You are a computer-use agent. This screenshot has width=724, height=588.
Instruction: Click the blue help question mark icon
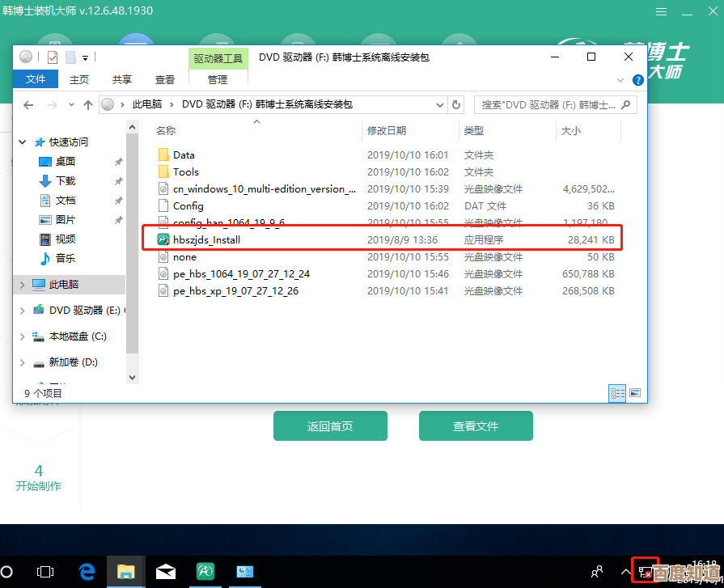[x=637, y=79]
